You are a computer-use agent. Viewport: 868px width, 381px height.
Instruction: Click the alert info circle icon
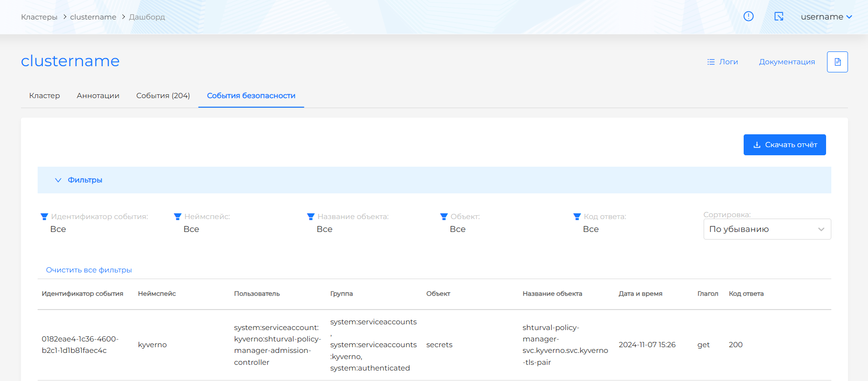(x=748, y=17)
